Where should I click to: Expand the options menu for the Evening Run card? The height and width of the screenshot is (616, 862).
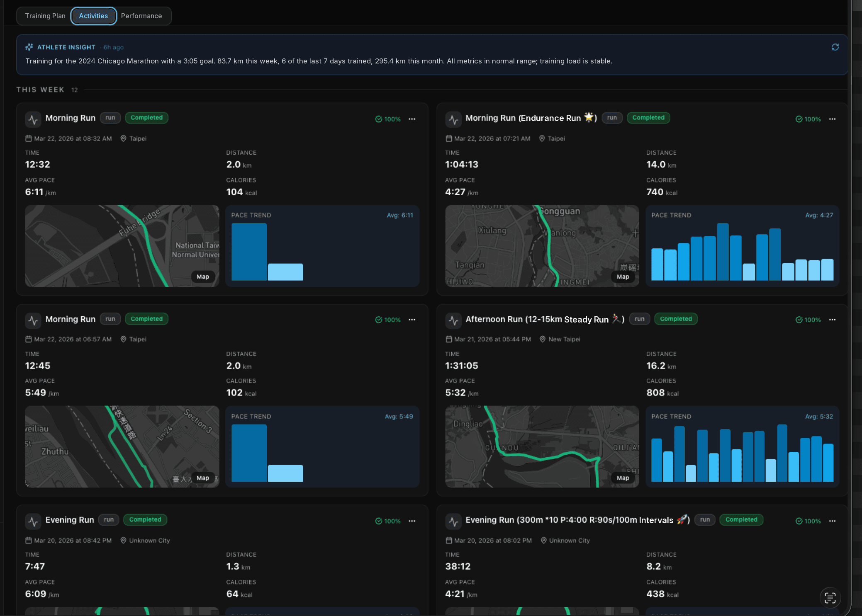412,521
